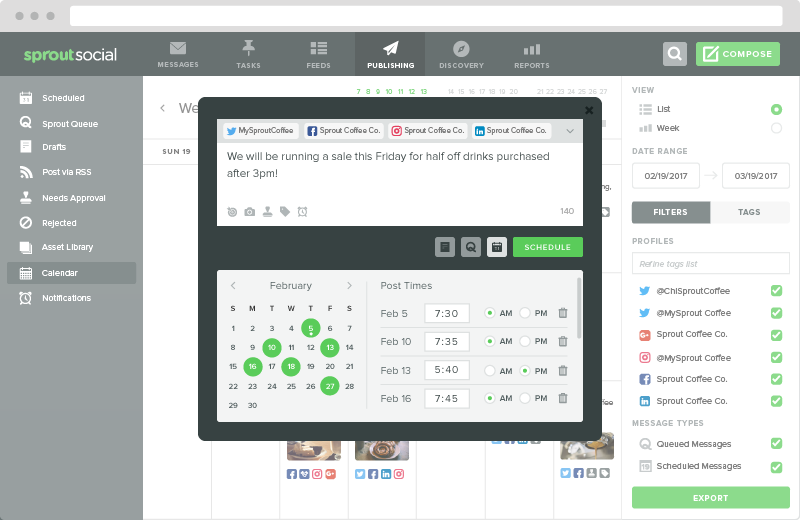Click the Feb 13 time field
Image resolution: width=800 pixels, height=520 pixels.
tap(446, 370)
